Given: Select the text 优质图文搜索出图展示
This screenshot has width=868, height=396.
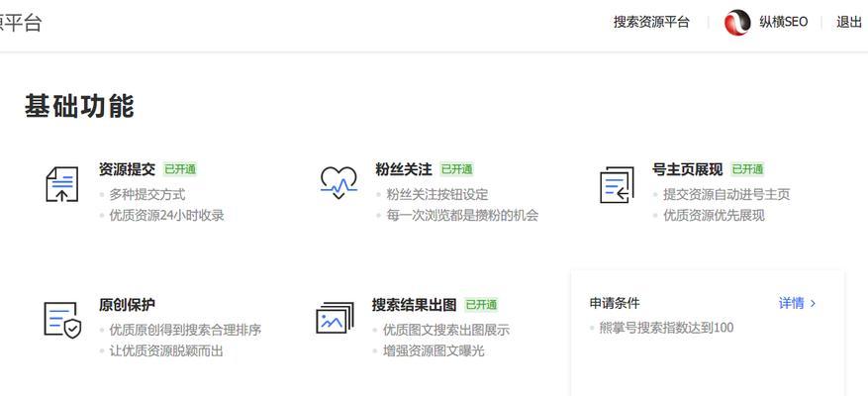Looking at the screenshot, I should (446, 330).
